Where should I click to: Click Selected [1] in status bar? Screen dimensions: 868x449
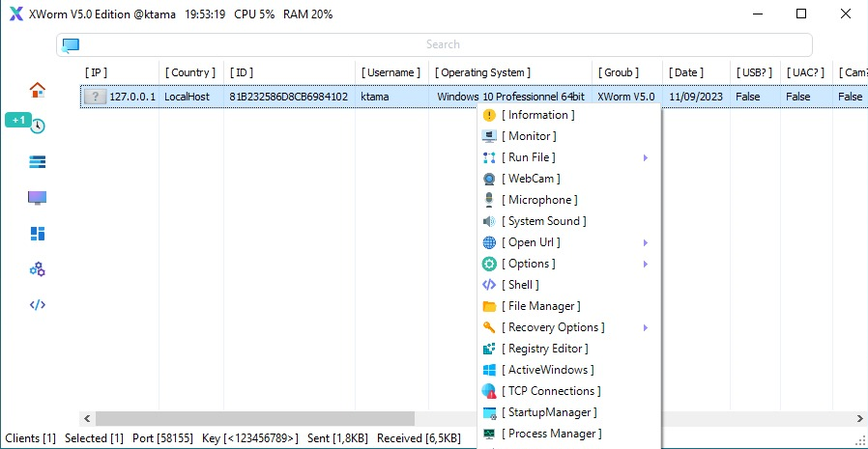[94, 438]
